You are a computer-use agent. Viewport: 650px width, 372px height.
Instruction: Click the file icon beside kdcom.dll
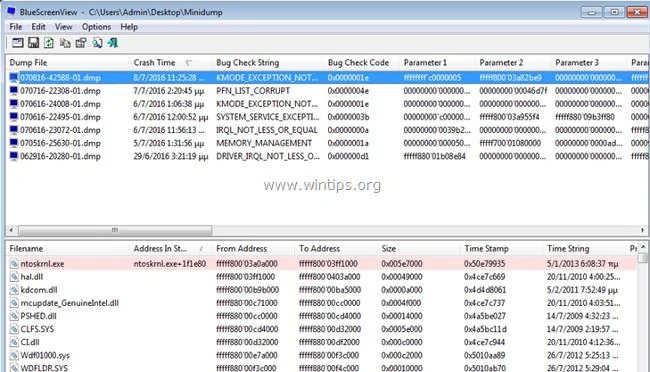[x=14, y=290]
